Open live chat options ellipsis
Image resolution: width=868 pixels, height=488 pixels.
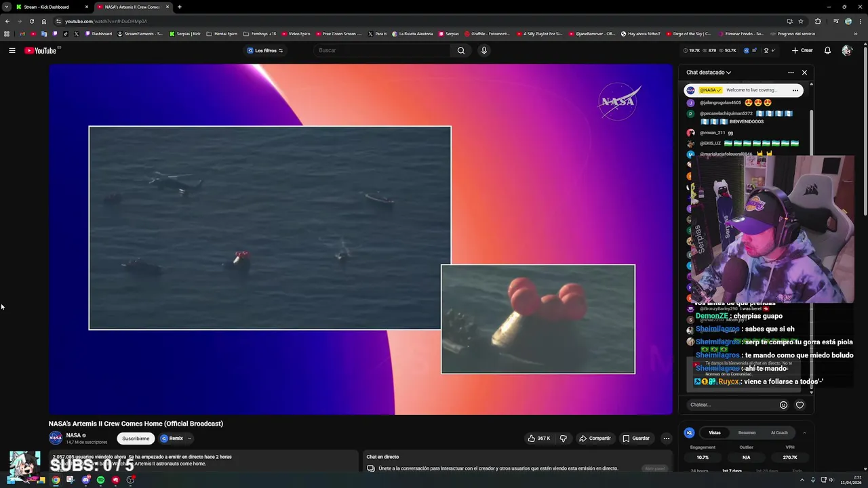click(x=791, y=73)
